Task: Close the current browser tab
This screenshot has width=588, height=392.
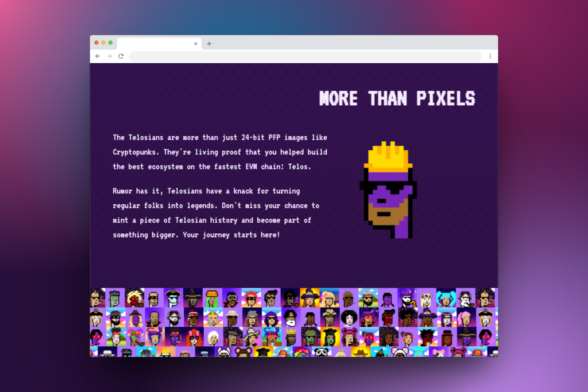Action: [196, 43]
